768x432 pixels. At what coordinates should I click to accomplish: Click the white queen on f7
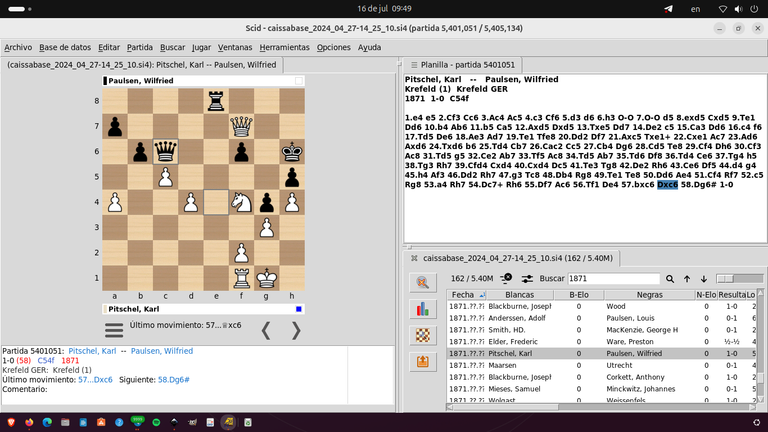point(241,126)
